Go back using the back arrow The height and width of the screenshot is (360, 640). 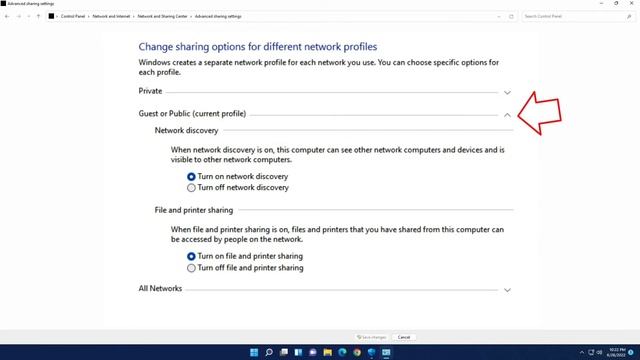coord(7,16)
